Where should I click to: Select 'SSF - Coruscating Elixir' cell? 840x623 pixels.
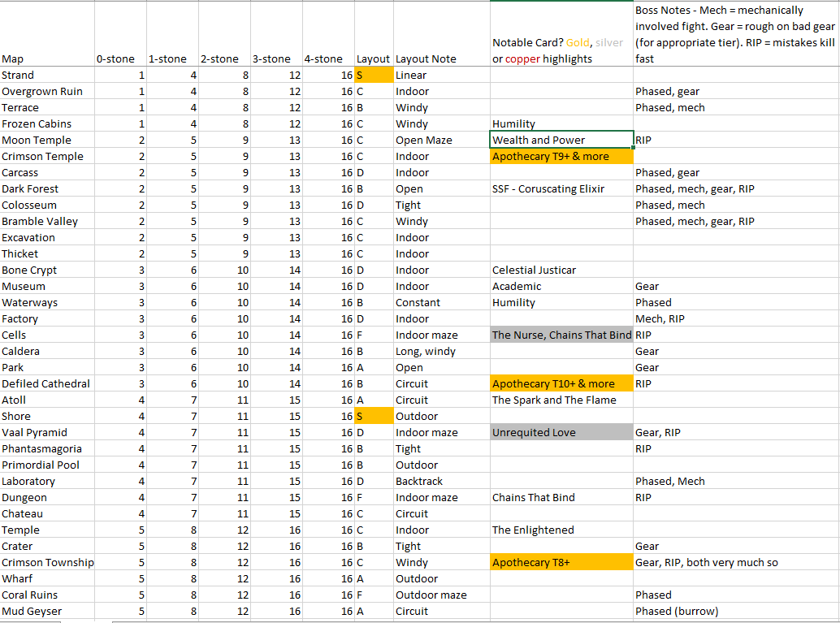561,188
